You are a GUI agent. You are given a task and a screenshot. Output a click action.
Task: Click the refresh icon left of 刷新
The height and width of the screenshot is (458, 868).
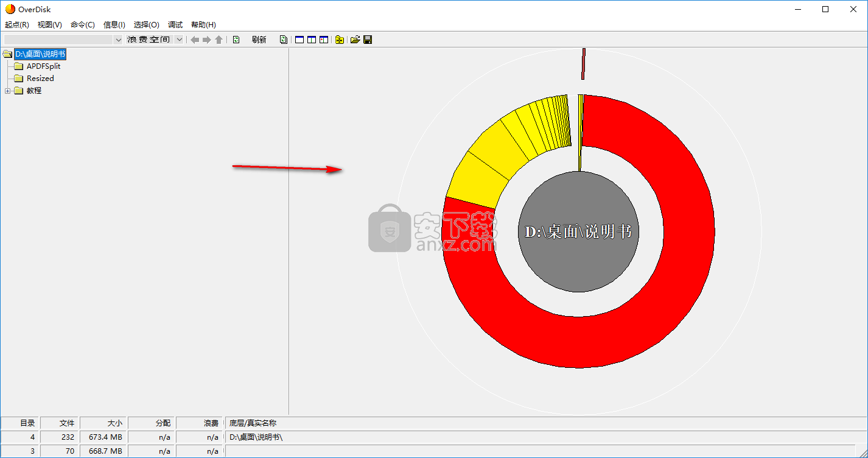pos(236,40)
